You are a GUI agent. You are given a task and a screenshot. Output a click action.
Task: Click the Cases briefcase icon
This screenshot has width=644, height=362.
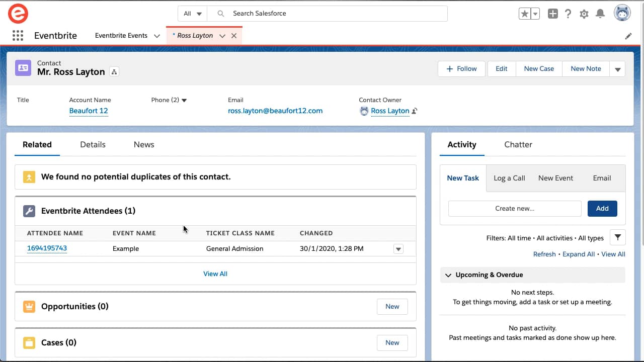(x=29, y=343)
